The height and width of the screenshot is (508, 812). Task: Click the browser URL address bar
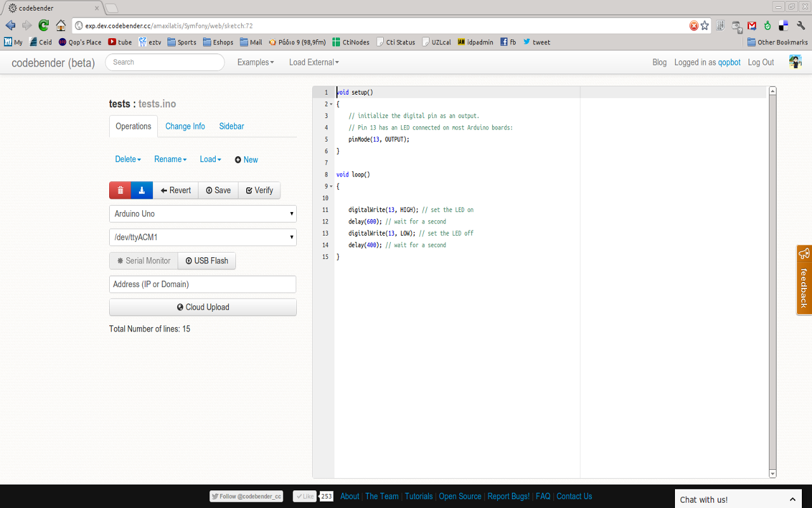click(381, 26)
